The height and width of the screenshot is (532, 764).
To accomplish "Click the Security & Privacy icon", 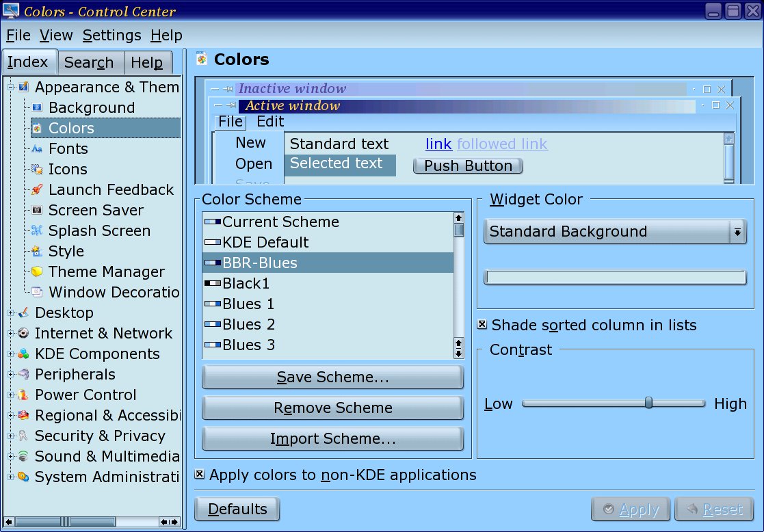I will point(23,436).
